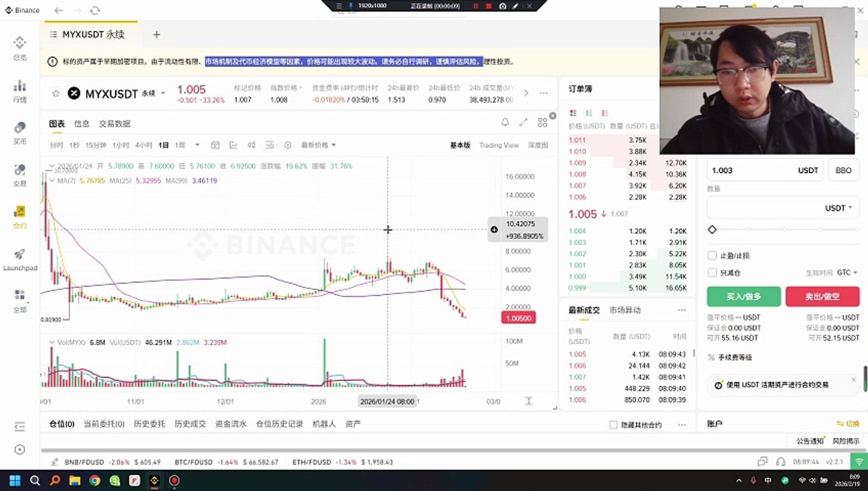Open the chart settings circle icon
The width and height of the screenshot is (868, 491).
pyautogui.click(x=287, y=145)
